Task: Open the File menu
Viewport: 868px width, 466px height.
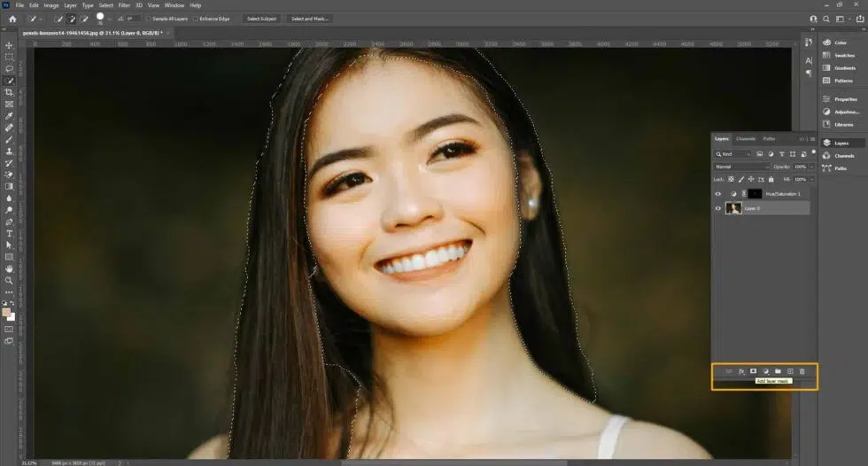Action: click(19, 5)
